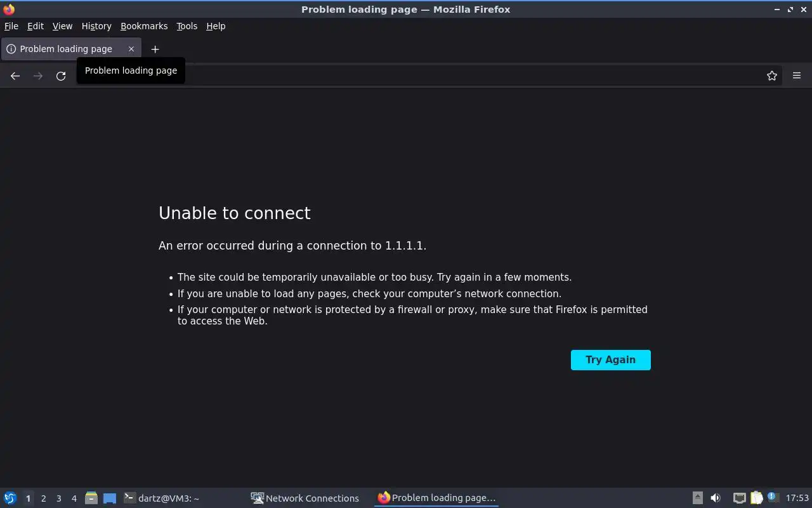Go back to the previous page
Viewport: 812px width, 508px height.
coord(15,76)
